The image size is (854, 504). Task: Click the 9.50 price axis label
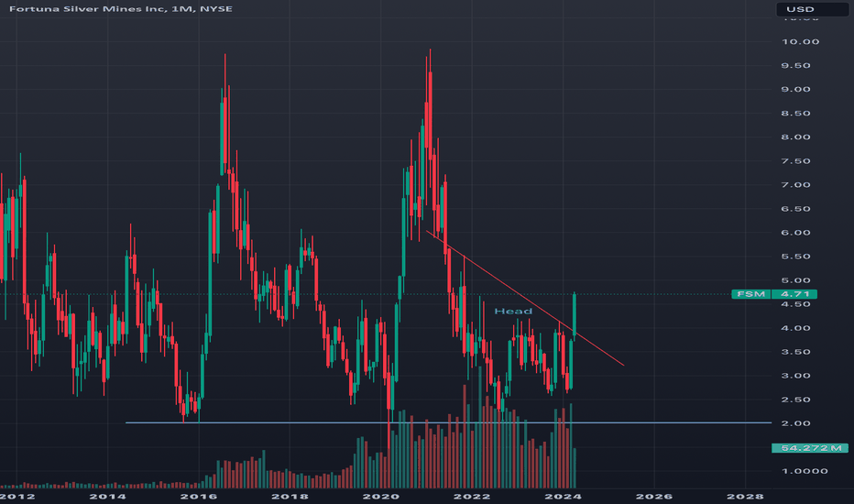coord(795,65)
